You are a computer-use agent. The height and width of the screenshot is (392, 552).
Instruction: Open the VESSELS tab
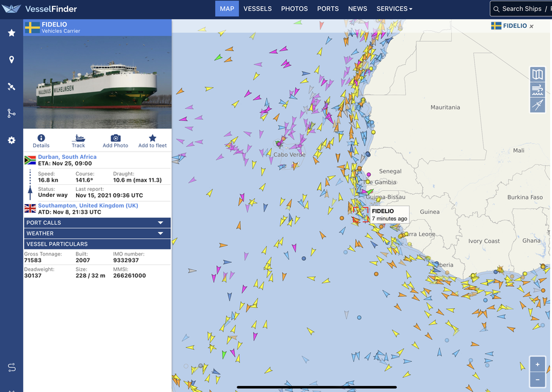pos(258,9)
